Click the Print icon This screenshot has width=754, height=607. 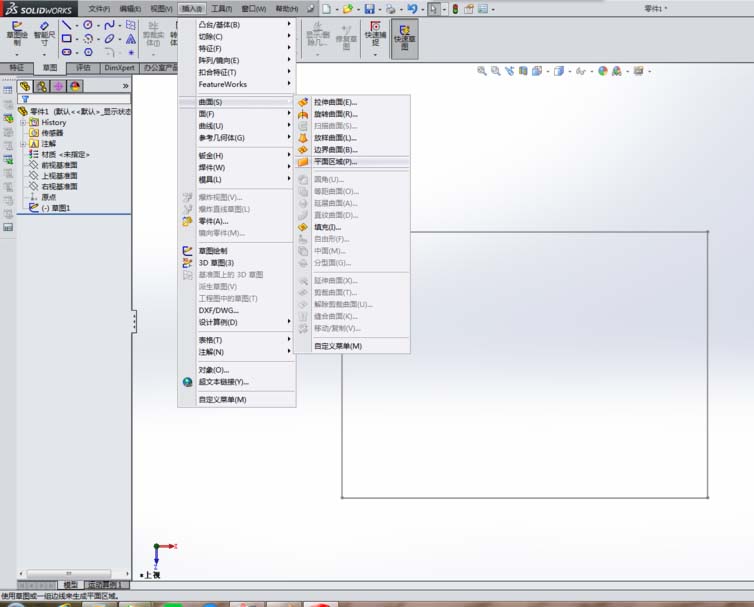390,9
